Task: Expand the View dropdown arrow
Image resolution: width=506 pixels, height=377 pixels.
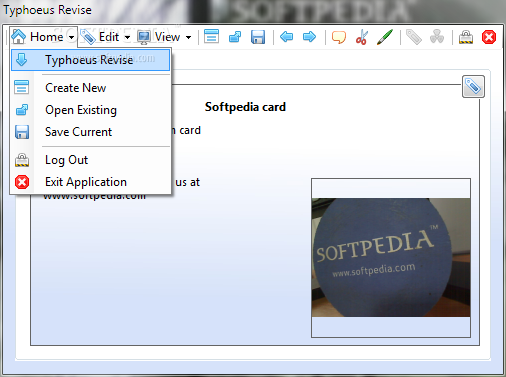Action: (188, 37)
